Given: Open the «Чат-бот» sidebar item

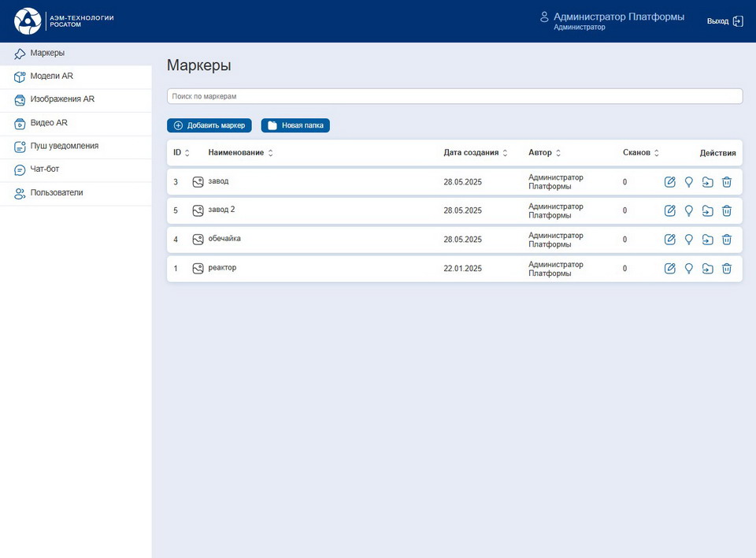Looking at the screenshot, I should [x=45, y=169].
